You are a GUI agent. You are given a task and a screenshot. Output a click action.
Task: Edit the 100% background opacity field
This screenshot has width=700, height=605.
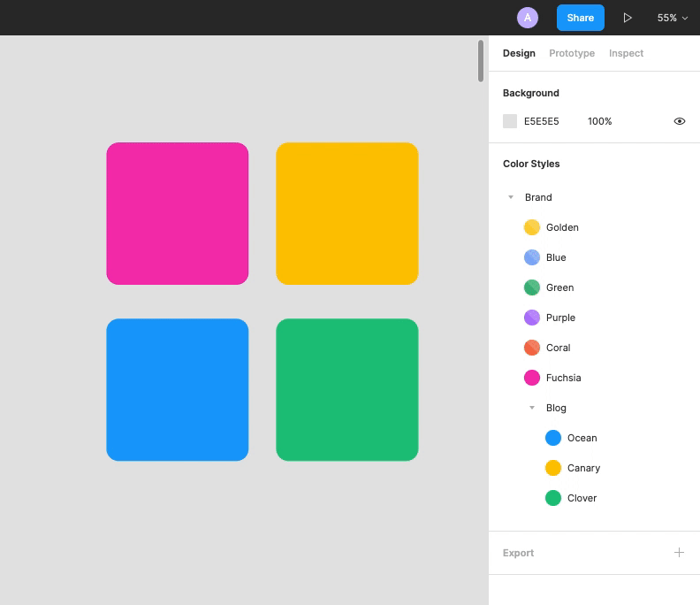(x=599, y=121)
